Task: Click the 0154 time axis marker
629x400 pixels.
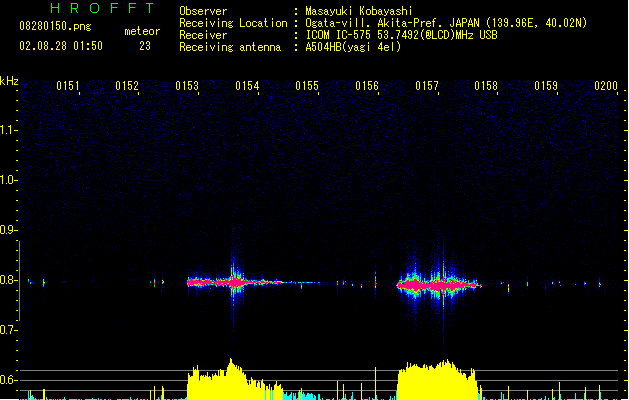Action: [247, 86]
